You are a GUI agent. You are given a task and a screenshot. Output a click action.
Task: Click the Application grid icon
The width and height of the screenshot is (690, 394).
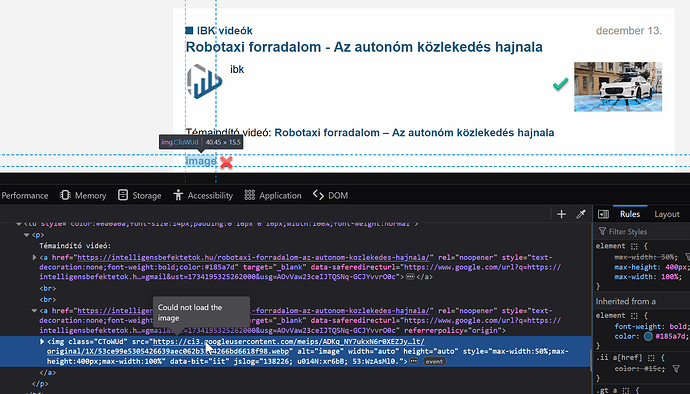(250, 195)
